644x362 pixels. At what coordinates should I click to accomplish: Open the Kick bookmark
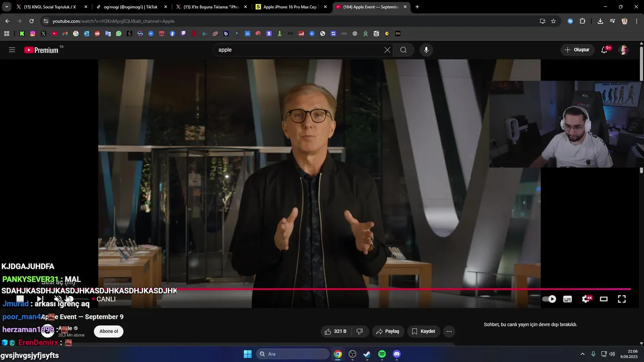22,34
